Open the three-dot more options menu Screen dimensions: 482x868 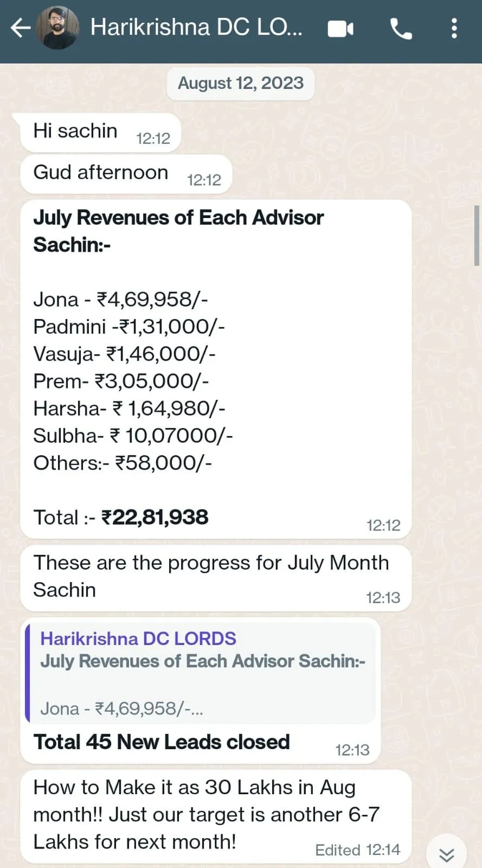[454, 28]
